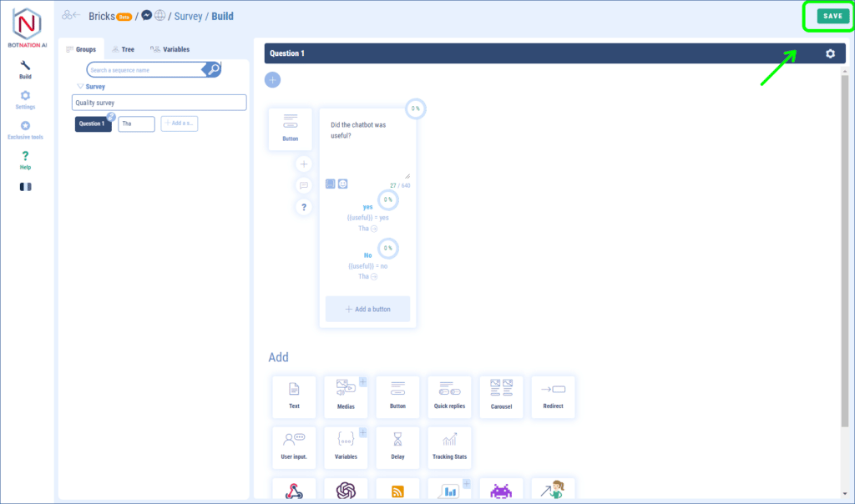Expand Medias options with plus badge
The width and height of the screenshot is (855, 504).
click(363, 382)
